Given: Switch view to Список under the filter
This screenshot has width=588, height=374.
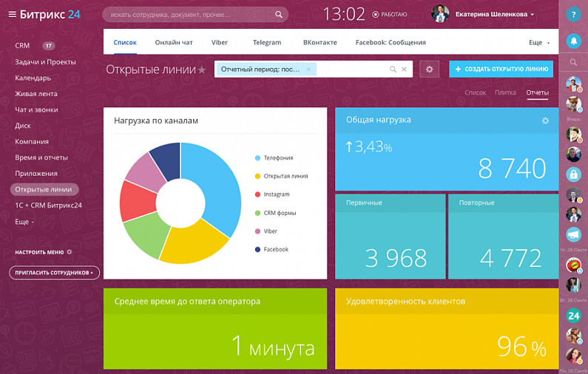Looking at the screenshot, I should click(x=475, y=92).
